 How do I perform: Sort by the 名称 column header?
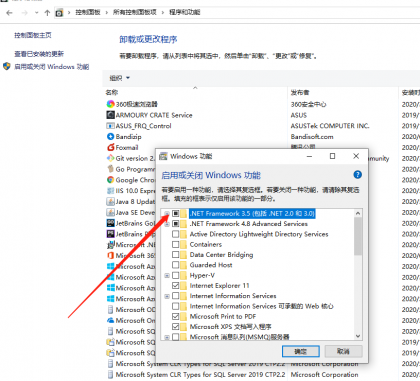(x=112, y=92)
